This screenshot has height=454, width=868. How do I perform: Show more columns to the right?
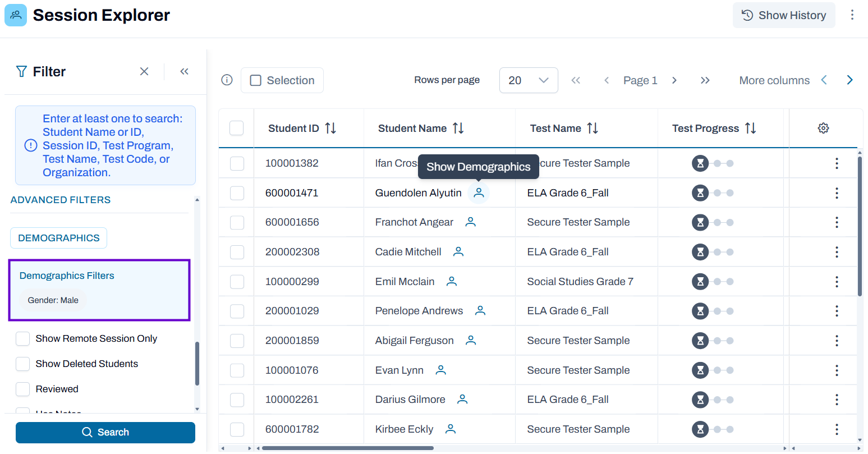[x=849, y=80]
